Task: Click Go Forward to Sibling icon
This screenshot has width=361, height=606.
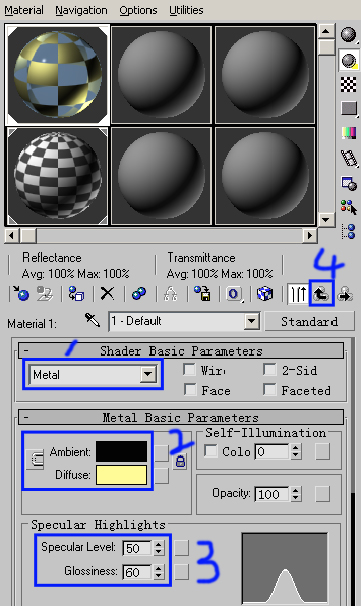Action: click(345, 294)
